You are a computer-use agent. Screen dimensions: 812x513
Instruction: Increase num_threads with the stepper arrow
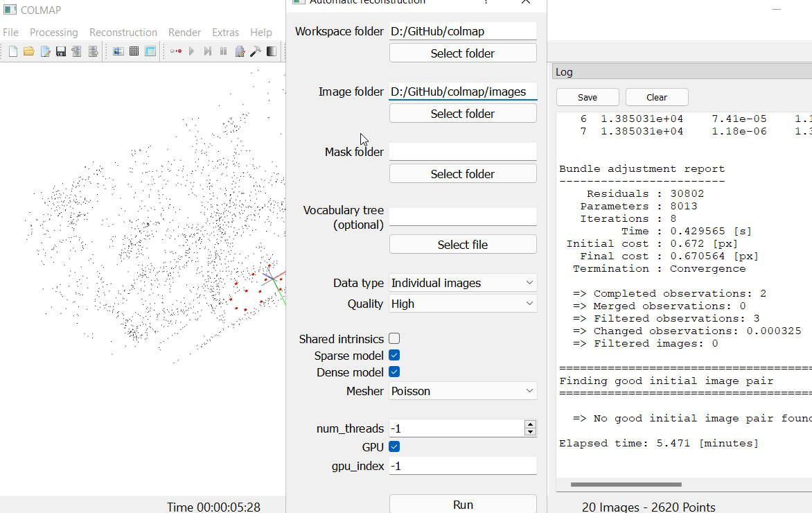[530, 424]
